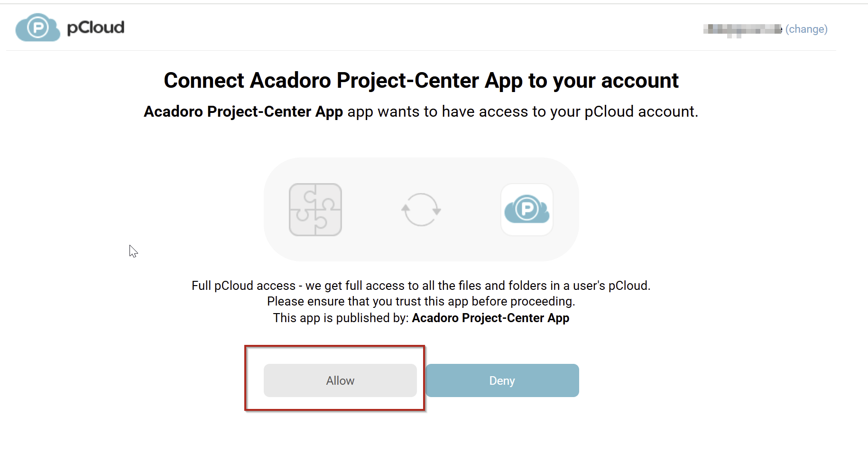The height and width of the screenshot is (454, 868).
Task: Select bold app name in the subheading
Action: (x=243, y=111)
